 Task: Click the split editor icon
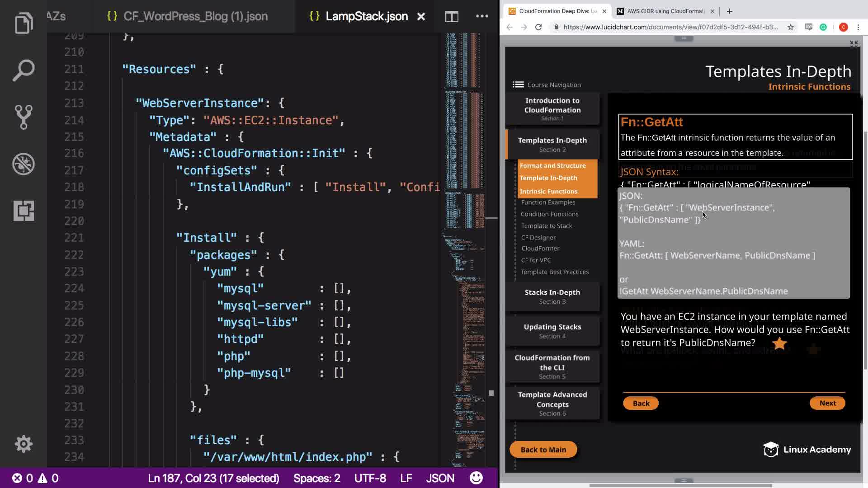tap(451, 17)
